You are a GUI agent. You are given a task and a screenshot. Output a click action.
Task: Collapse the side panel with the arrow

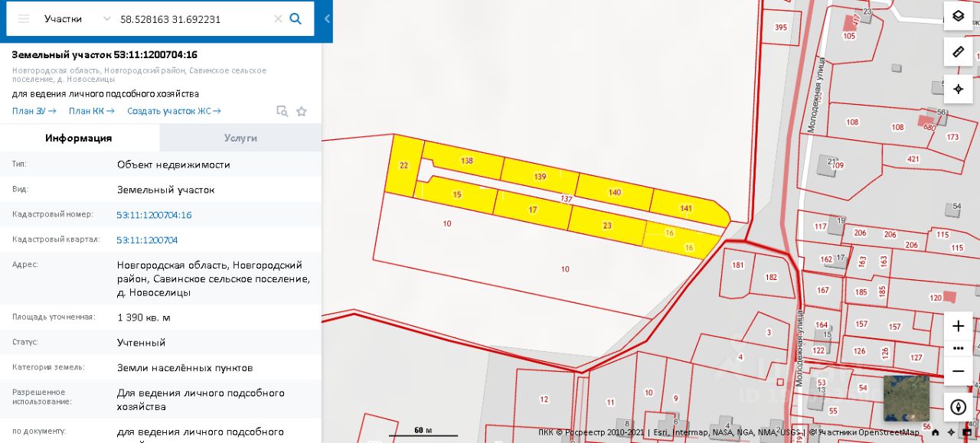pyautogui.click(x=327, y=19)
